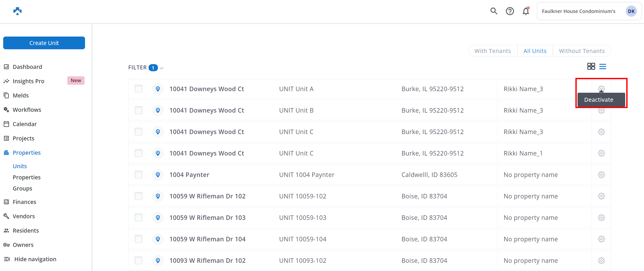The image size is (644, 271).
Task: Open the 10041 Downeys Wood Ct Unit B link
Action: (207, 110)
